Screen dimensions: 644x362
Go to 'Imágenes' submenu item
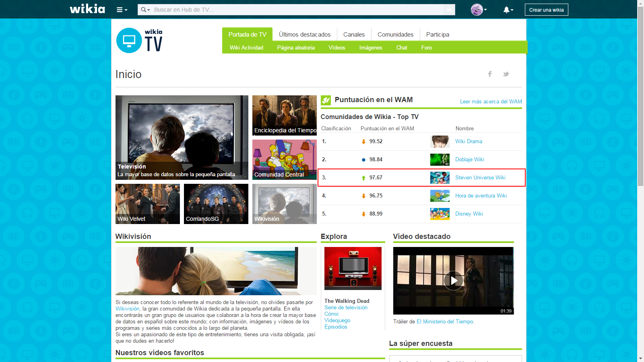371,47
